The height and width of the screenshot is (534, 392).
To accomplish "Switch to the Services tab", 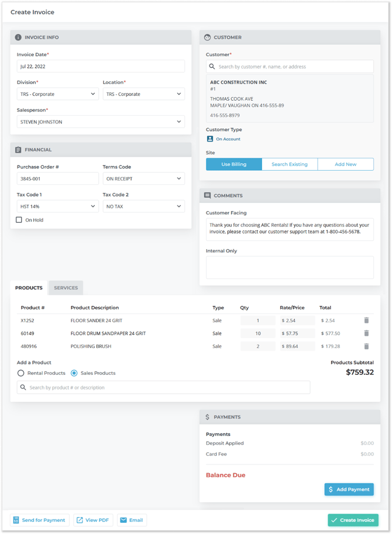I will [x=66, y=288].
